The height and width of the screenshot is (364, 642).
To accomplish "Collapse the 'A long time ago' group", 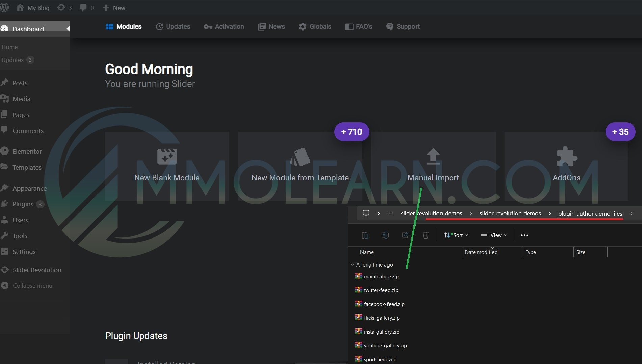I will coord(352,264).
